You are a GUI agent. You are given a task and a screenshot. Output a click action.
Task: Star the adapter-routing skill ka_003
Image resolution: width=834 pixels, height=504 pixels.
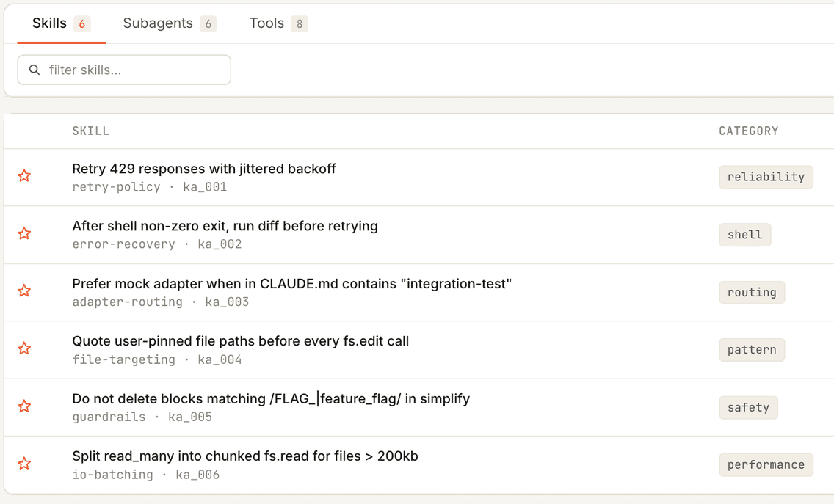pyautogui.click(x=24, y=291)
